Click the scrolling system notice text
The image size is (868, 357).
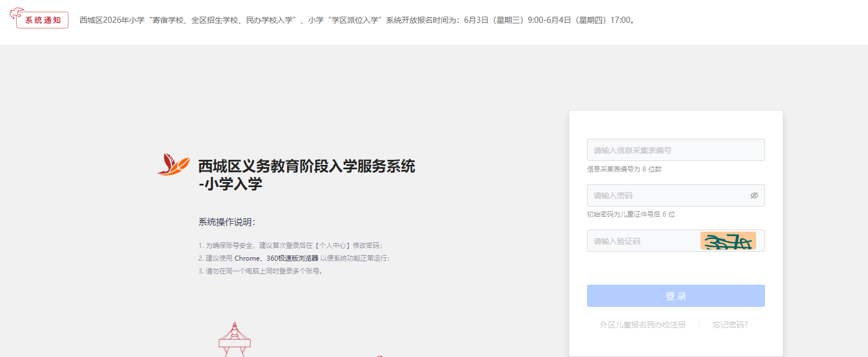(357, 20)
